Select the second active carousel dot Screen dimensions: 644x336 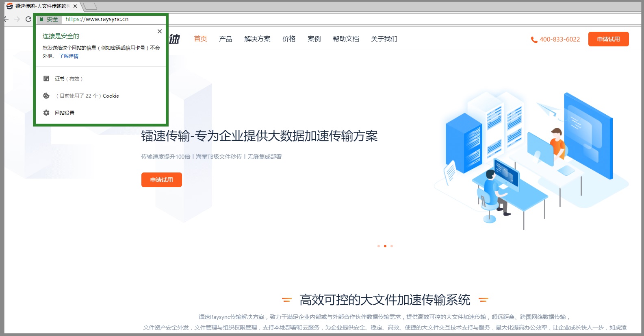[385, 246]
